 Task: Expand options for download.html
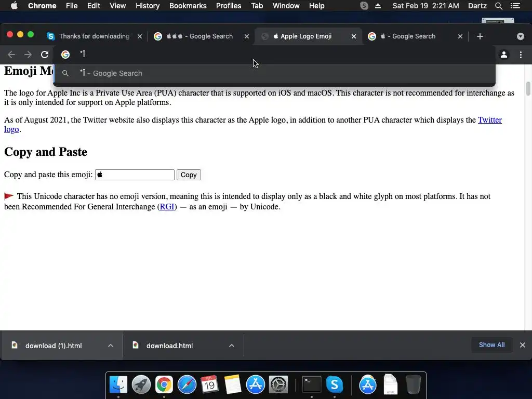[x=232, y=345]
